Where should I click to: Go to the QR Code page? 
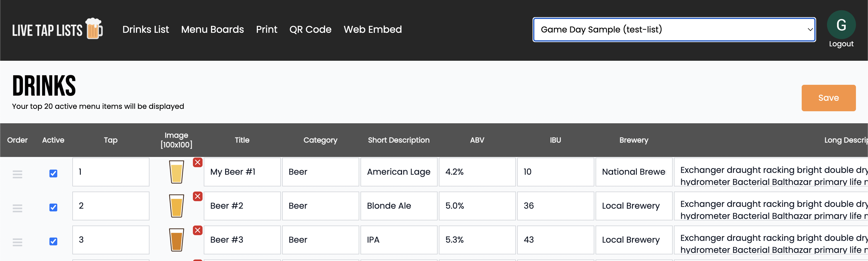pyautogui.click(x=310, y=29)
